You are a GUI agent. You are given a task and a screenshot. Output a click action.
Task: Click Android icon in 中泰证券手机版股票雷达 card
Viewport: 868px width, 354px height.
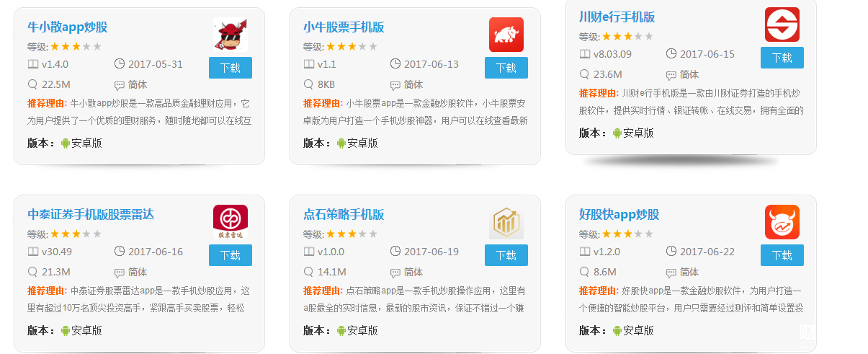coord(66,330)
